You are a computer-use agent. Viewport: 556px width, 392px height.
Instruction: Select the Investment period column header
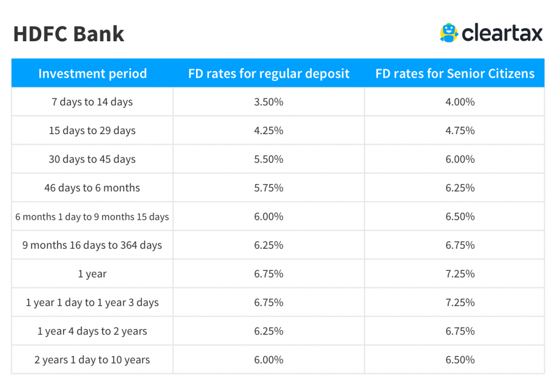point(92,74)
